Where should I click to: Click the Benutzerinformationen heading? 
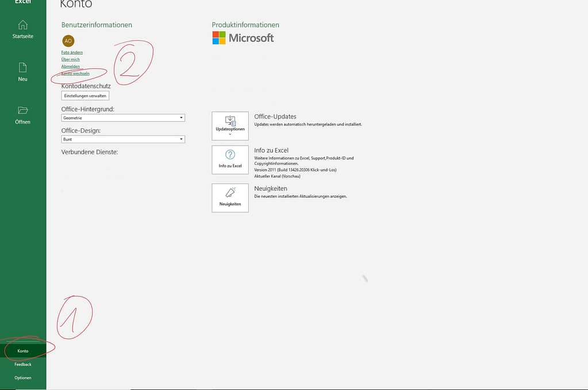coord(97,25)
